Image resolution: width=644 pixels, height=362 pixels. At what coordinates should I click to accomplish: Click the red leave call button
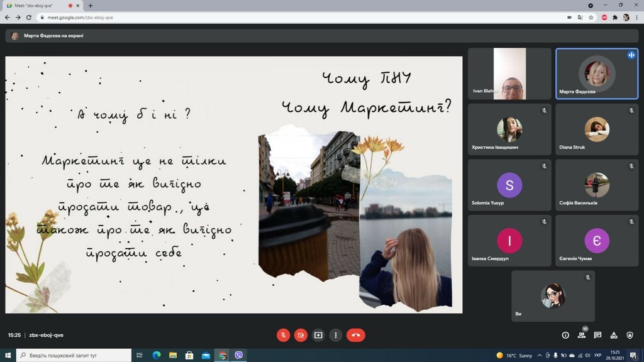pos(356,335)
